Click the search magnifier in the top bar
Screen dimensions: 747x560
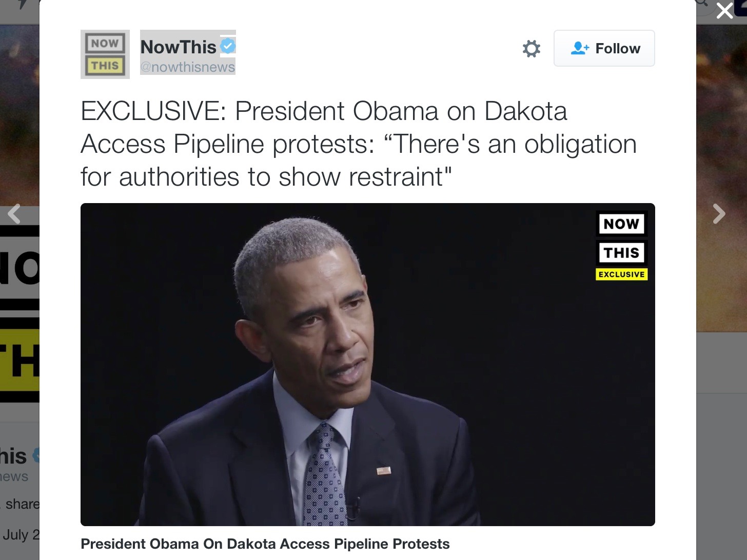click(702, 3)
